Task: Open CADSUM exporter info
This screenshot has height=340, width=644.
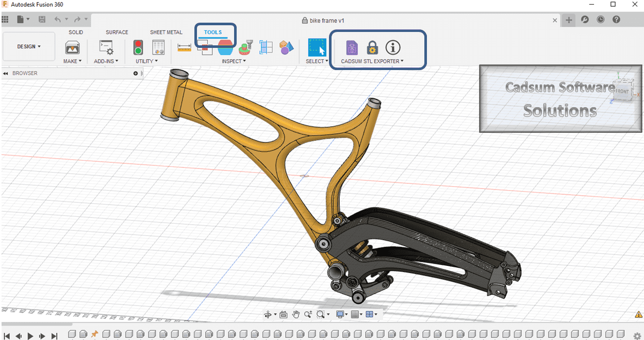Action: [392, 47]
